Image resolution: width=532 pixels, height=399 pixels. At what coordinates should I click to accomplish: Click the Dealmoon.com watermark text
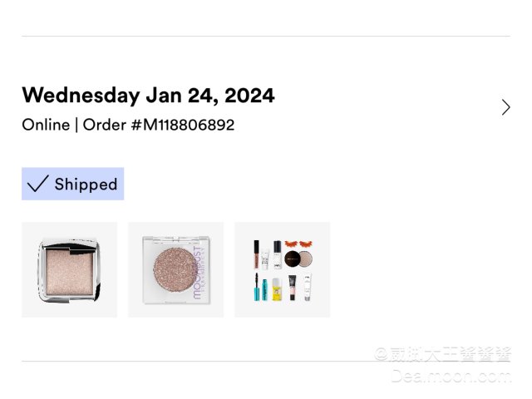coord(451,376)
